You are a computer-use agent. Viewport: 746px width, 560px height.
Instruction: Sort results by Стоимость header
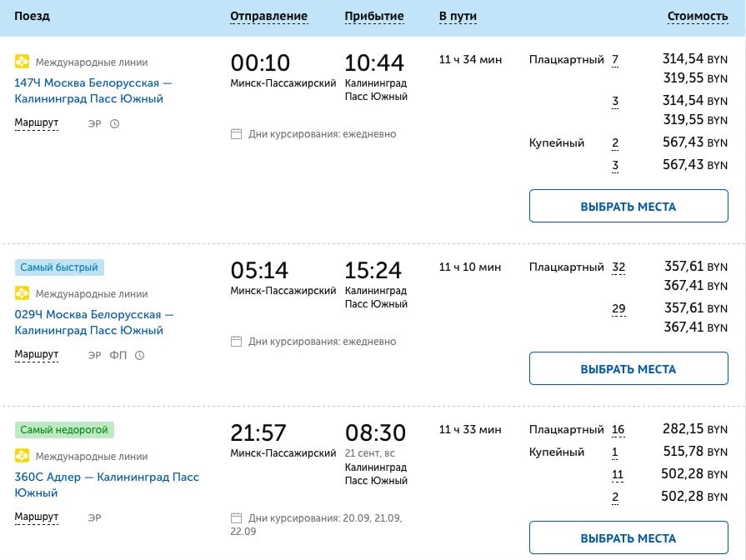click(x=698, y=16)
